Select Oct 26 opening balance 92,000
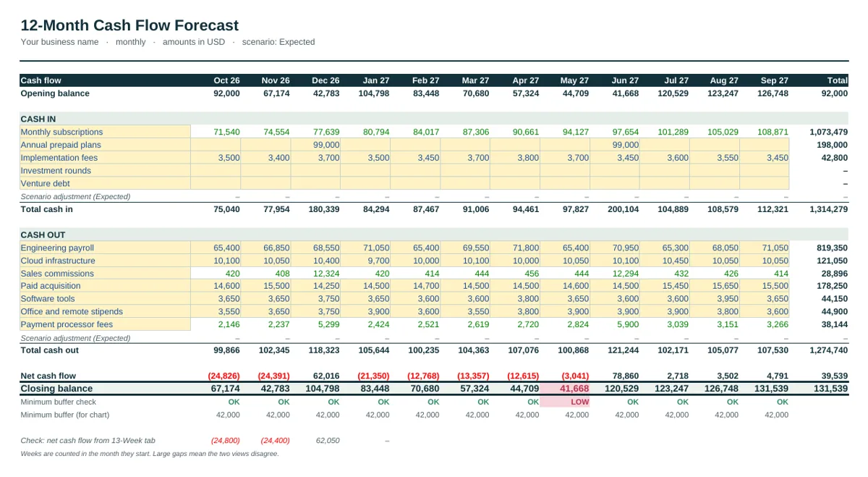The image size is (868, 477). (226, 93)
